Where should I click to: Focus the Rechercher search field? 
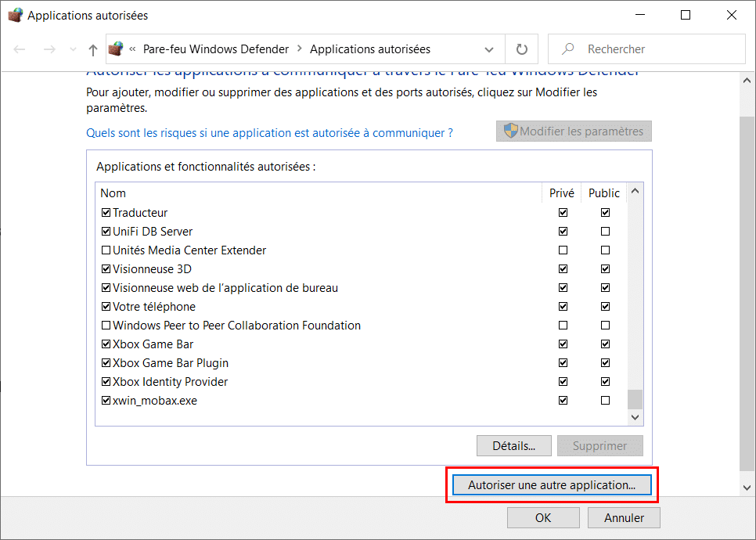[x=646, y=49]
